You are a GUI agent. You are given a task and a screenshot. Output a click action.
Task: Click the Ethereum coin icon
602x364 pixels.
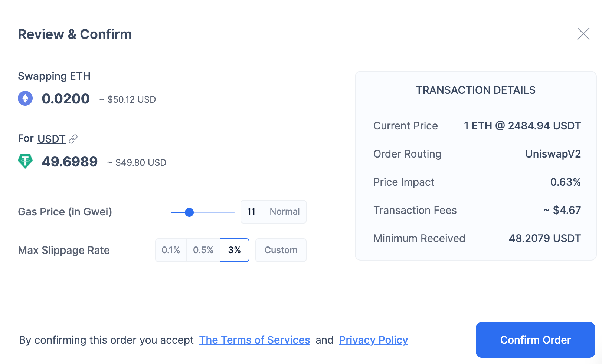coord(25,98)
